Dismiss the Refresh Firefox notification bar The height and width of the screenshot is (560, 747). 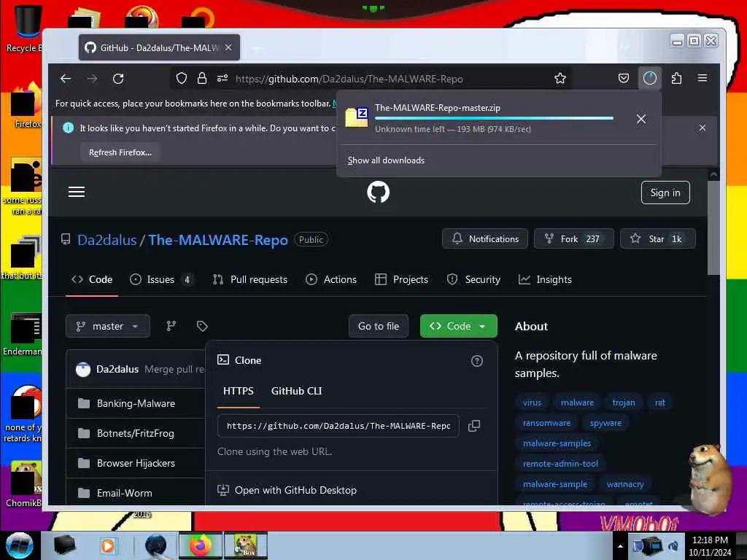pos(703,128)
